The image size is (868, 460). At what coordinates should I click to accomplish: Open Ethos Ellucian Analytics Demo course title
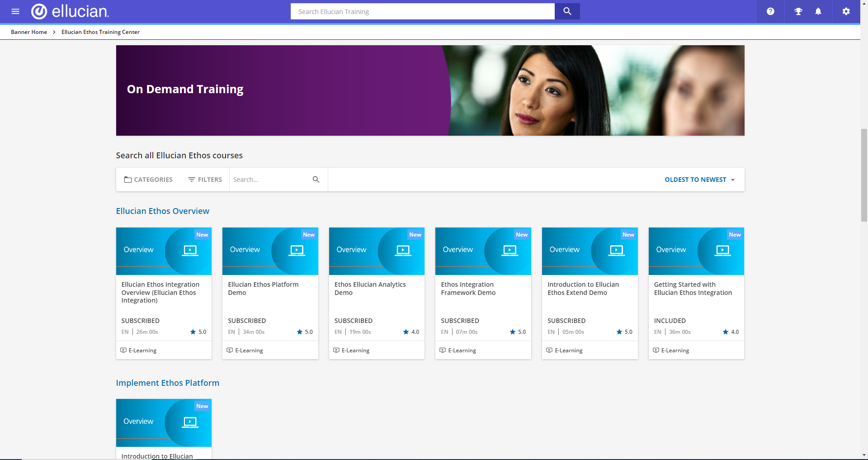[370, 289]
